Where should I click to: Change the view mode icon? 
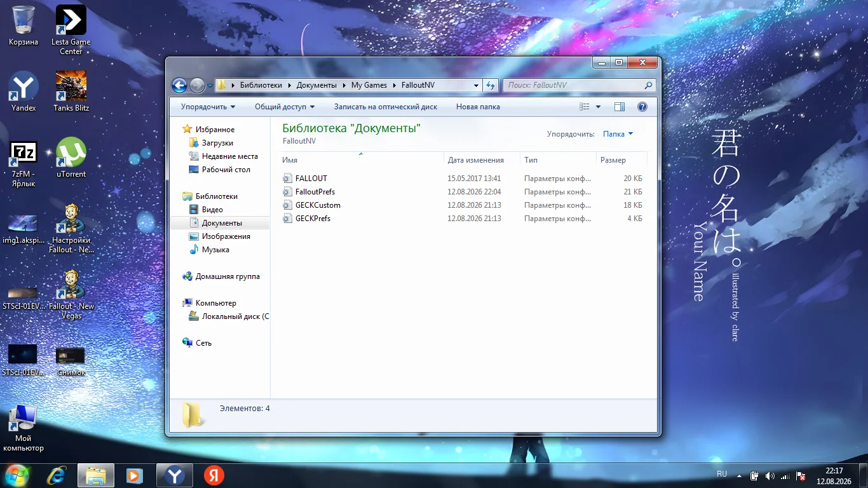point(585,107)
